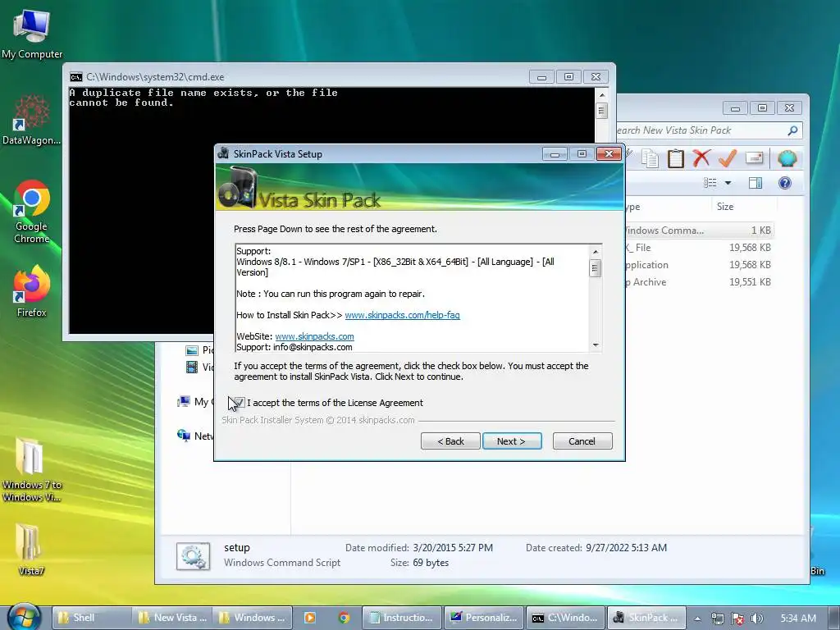Viewport: 840px width, 630px height.
Task: Click the Back button in setup
Action: point(450,441)
